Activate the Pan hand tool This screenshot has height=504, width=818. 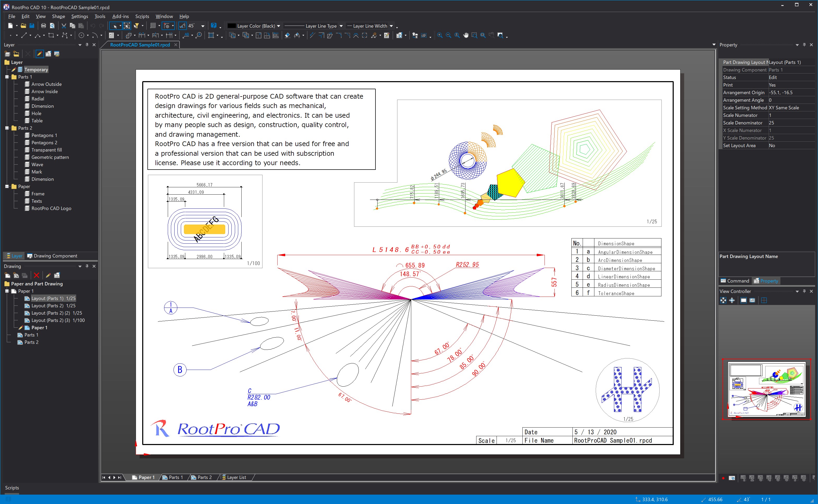466,35
